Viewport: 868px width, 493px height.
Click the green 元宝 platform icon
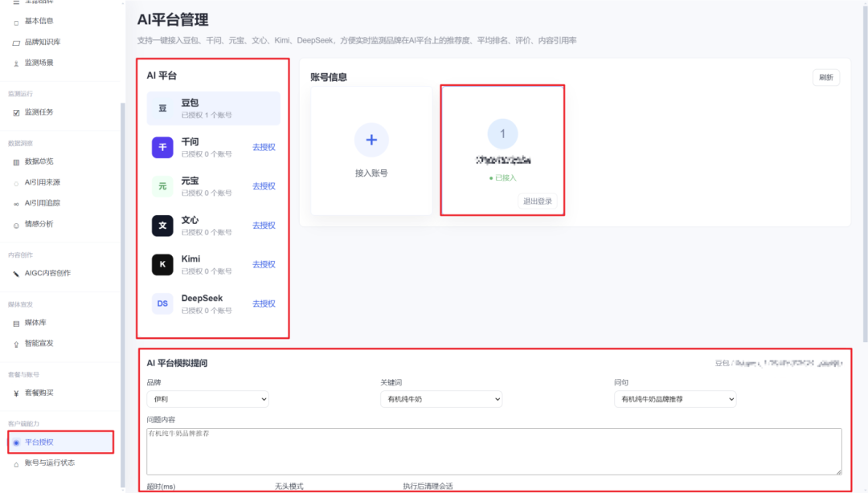tap(162, 186)
